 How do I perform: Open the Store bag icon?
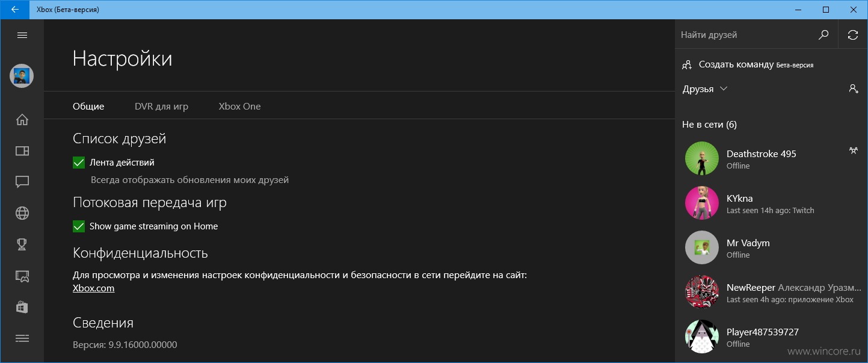(x=22, y=306)
